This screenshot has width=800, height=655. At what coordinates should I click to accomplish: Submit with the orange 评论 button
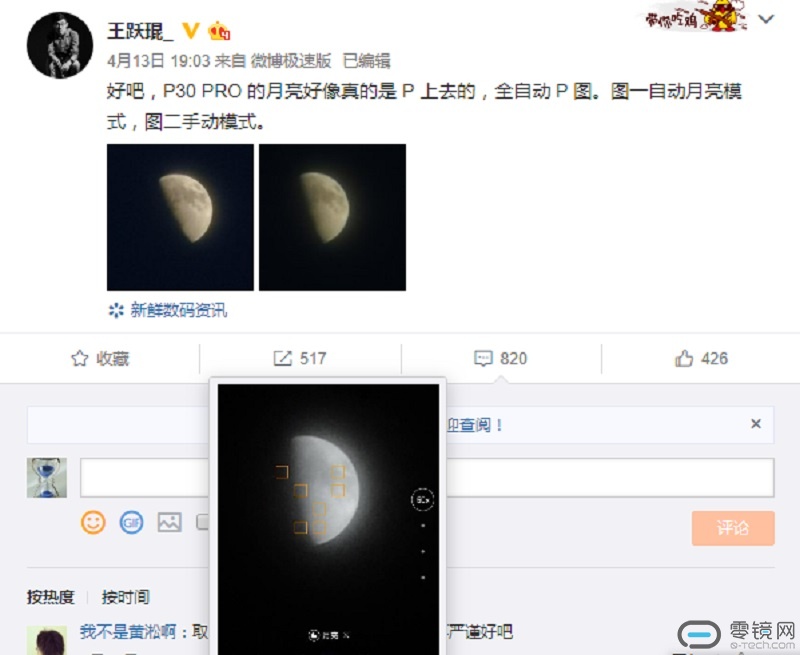[x=733, y=528]
